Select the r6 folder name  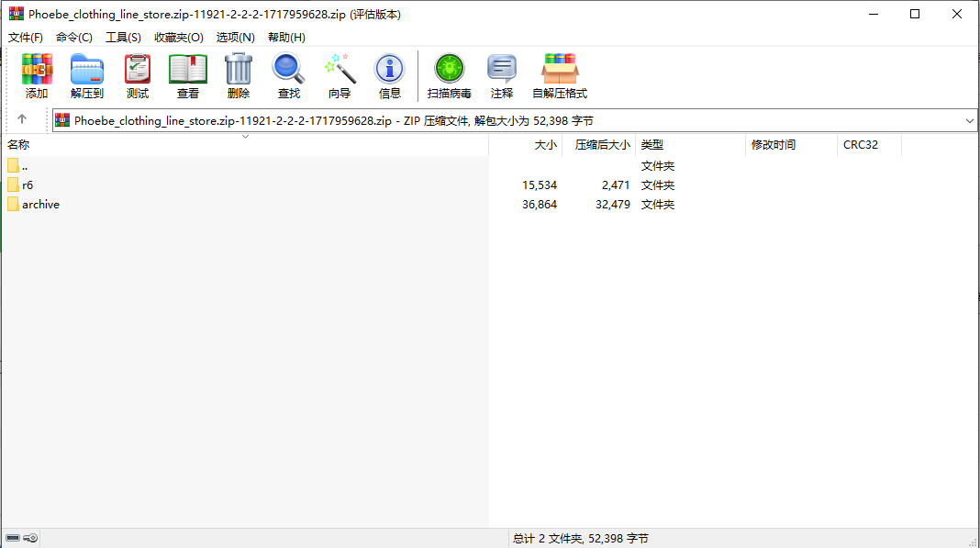pos(28,185)
